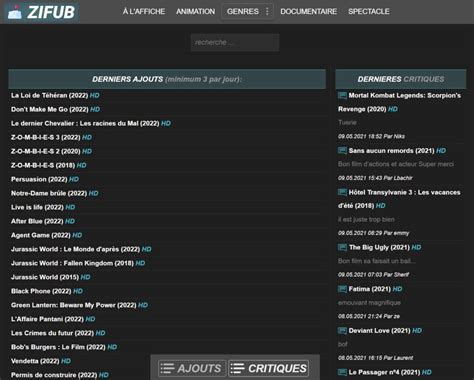This screenshot has width=474, height=380.
Task: Click list icon in CRITIQUES button
Action: (x=238, y=369)
